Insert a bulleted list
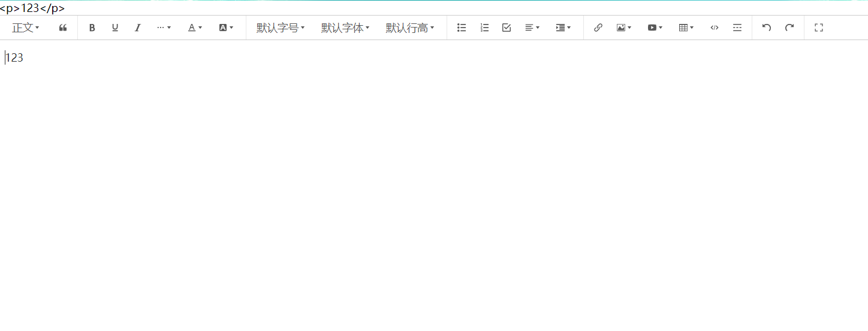The image size is (868, 331). click(x=462, y=28)
